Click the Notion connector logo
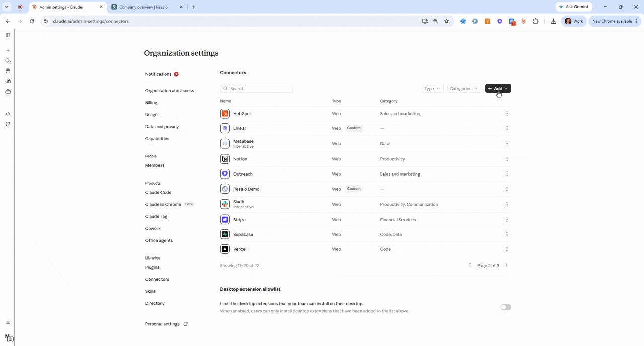Viewport: 644px width, 346px height. click(225, 159)
